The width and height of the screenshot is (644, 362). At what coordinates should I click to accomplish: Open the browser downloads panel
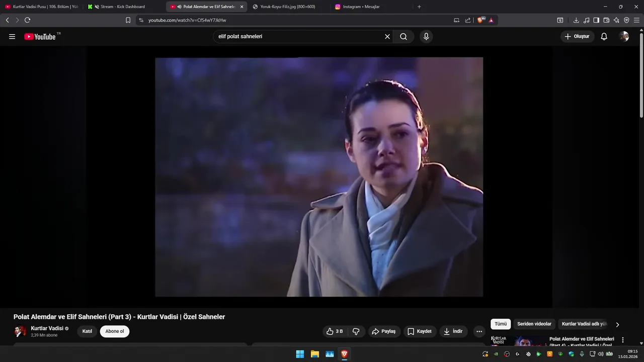(x=576, y=20)
